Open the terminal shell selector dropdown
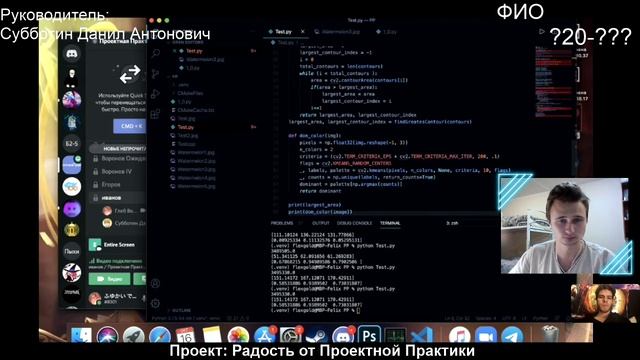640x360 pixels. click(452, 223)
